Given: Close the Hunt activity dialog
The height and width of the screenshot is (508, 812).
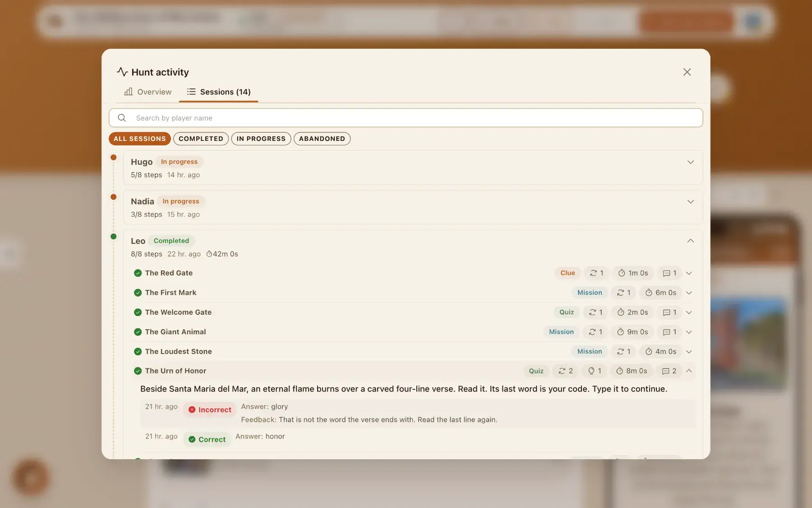Looking at the screenshot, I should pyautogui.click(x=687, y=72).
